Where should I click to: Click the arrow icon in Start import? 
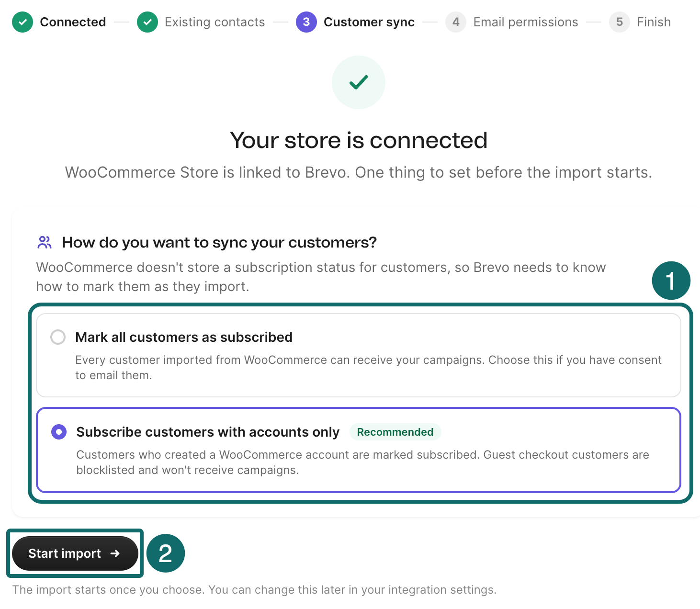coord(115,553)
